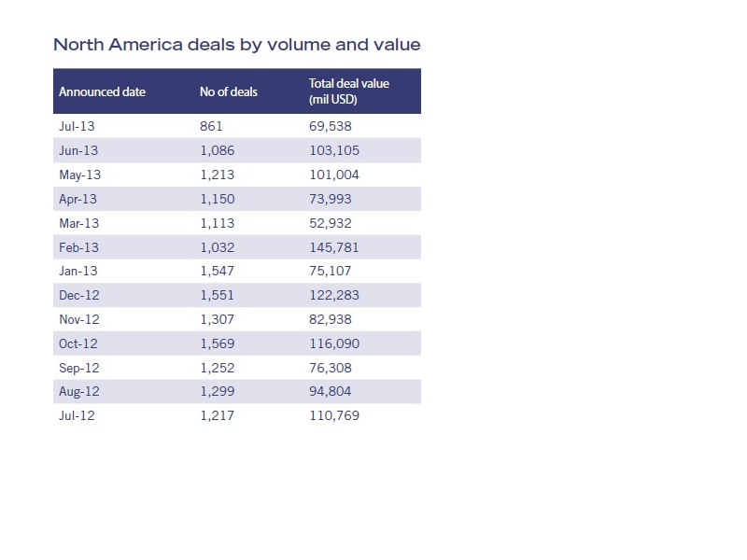Select the 103,105 deal value cell
Image resolution: width=747 pixels, height=560 pixels.
[334, 150]
